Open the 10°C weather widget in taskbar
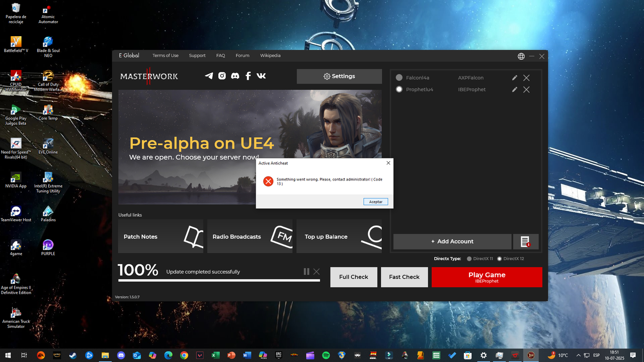Image resolution: width=644 pixels, height=362 pixels. point(558,355)
